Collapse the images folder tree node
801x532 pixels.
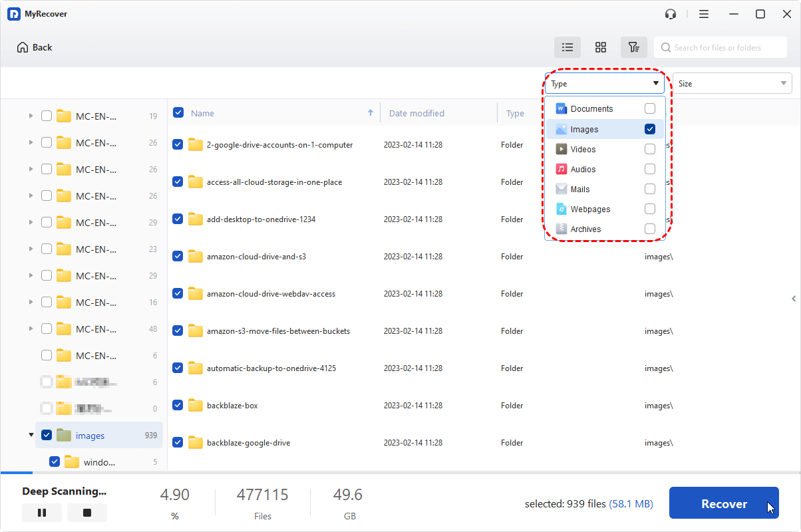31,435
